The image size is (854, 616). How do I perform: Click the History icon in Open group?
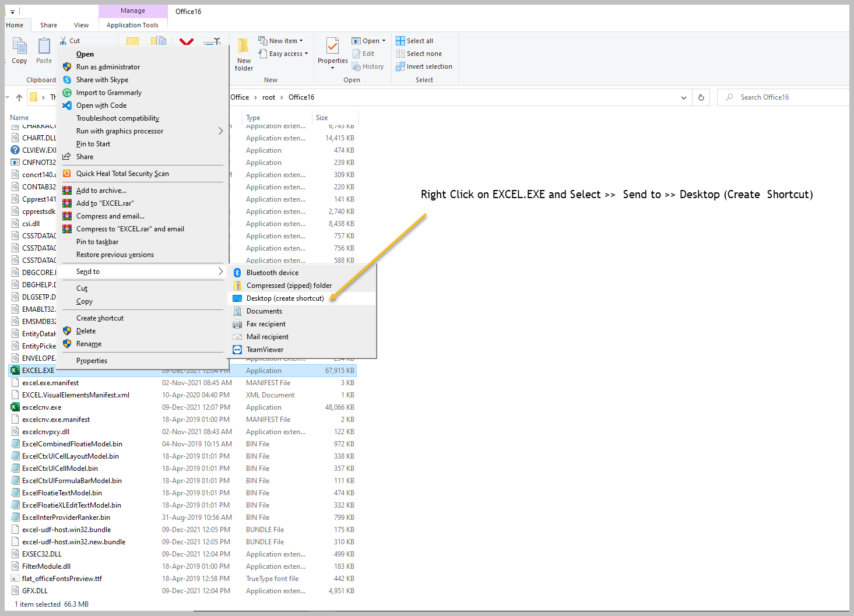tap(356, 66)
